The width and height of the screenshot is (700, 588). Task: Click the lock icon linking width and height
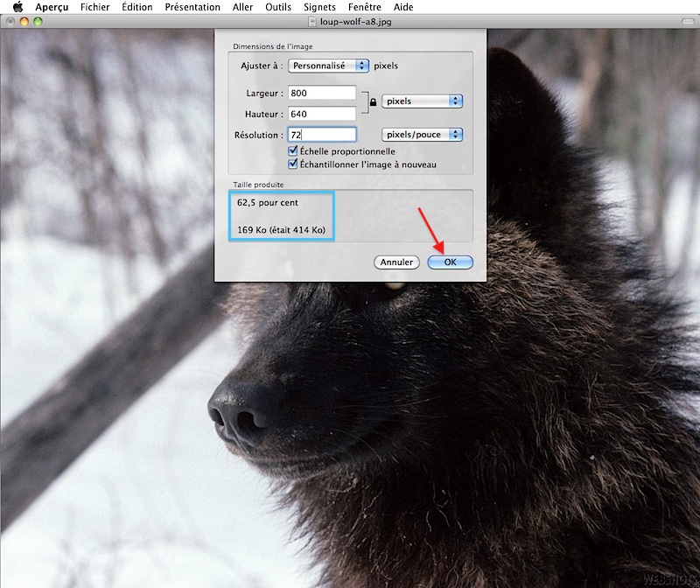(x=372, y=102)
